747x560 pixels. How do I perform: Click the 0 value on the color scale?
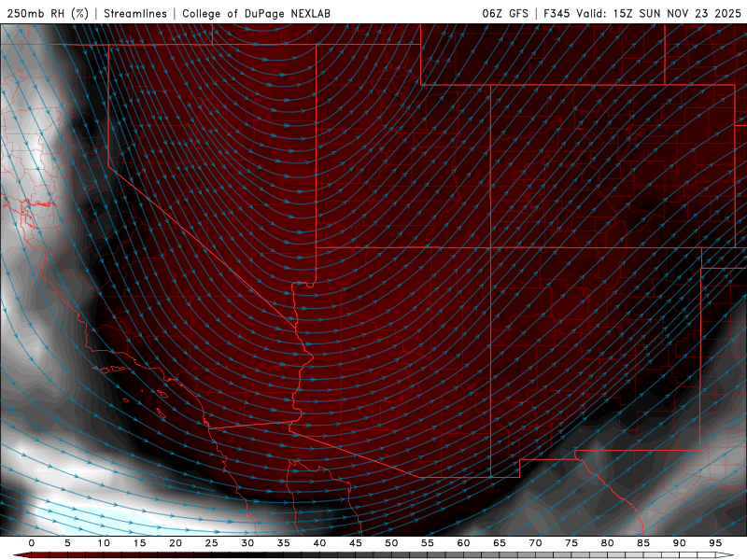(x=32, y=543)
